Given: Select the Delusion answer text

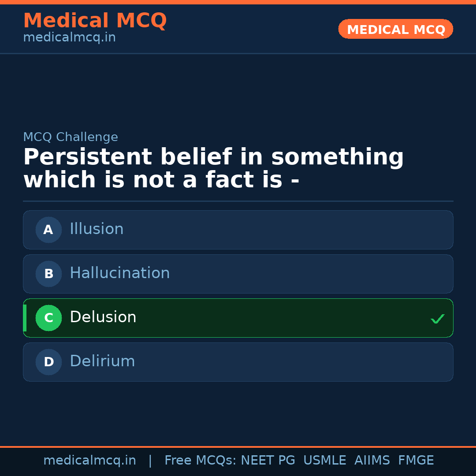Looking at the screenshot, I should click(103, 317).
